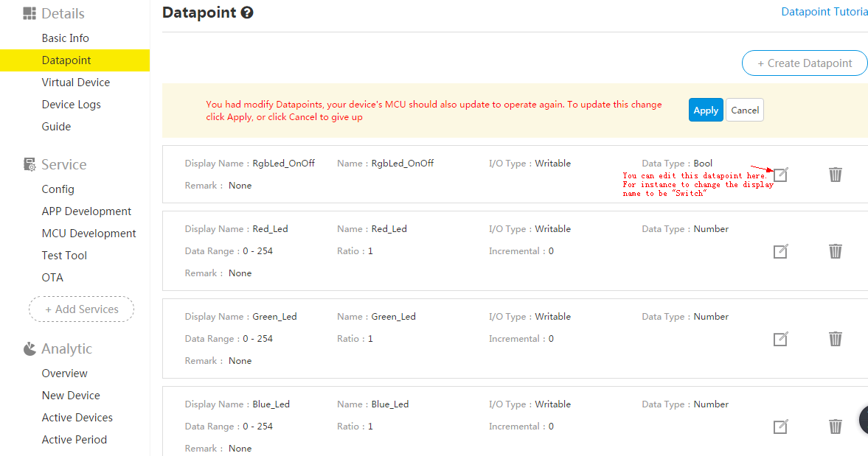Screen dimensions: 868x456
Task: Click the Service section icon
Action: (x=29, y=164)
